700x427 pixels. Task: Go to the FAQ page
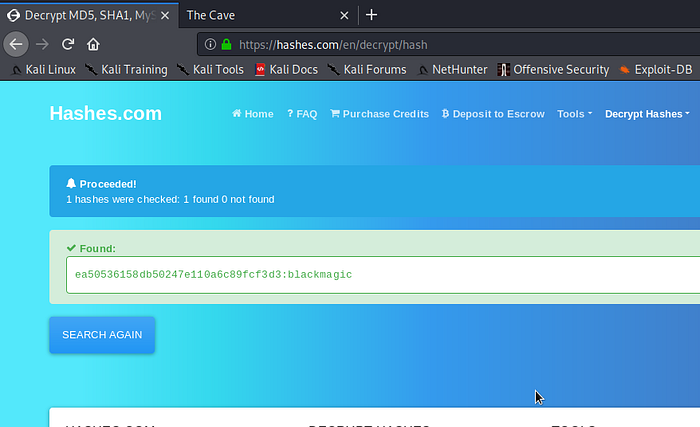point(302,114)
